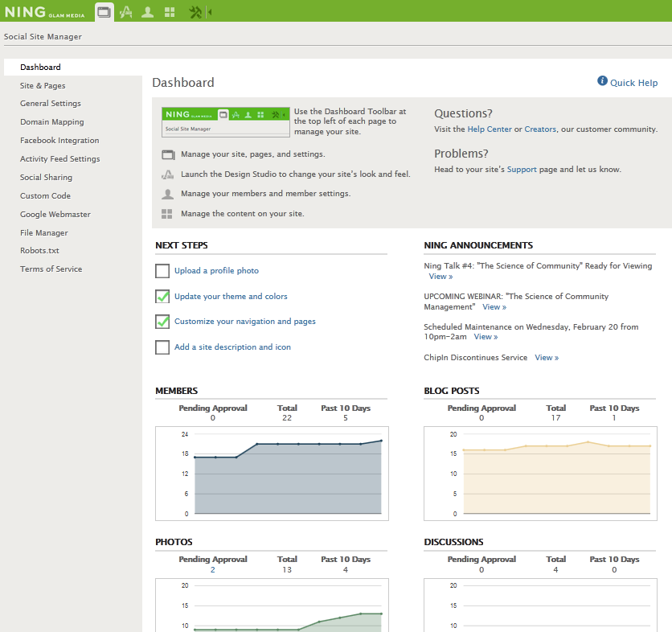The image size is (672, 632).
Task: Click the Members chart
Action: tap(272, 474)
